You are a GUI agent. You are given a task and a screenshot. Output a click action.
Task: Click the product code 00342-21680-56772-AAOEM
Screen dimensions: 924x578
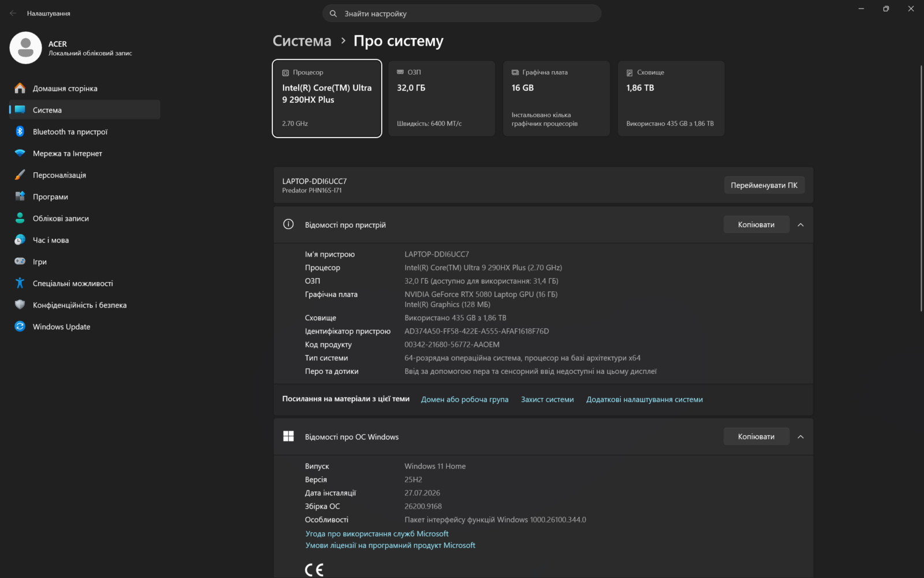pyautogui.click(x=452, y=344)
